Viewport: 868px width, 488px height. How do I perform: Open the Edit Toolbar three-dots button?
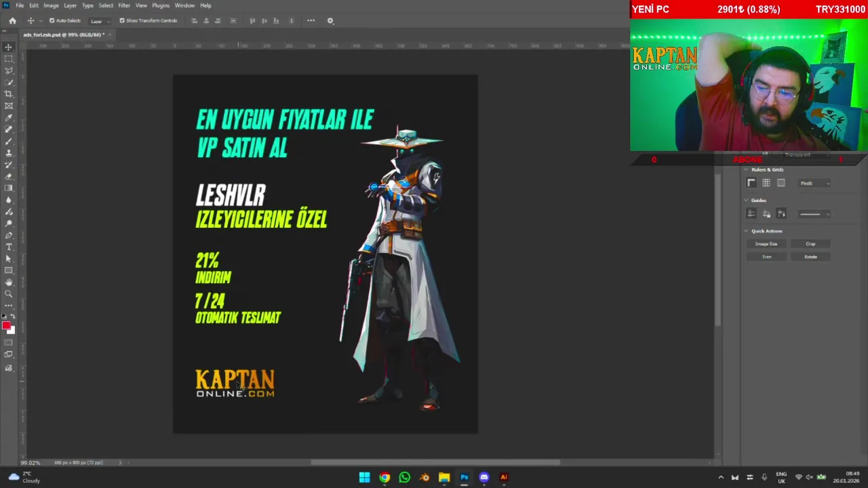pos(9,306)
